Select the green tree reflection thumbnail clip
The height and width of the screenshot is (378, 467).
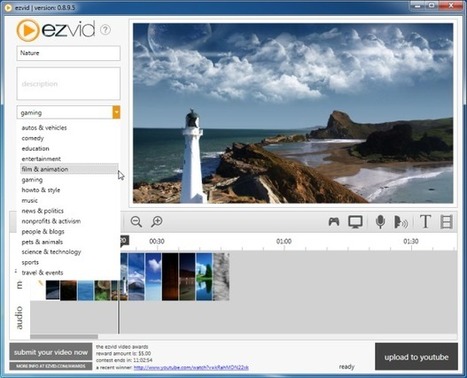204,277
